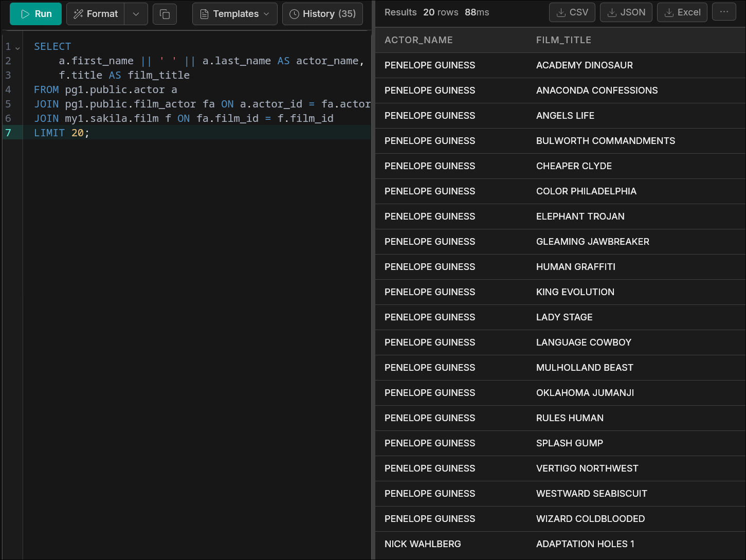Download results as JSON

626,12
